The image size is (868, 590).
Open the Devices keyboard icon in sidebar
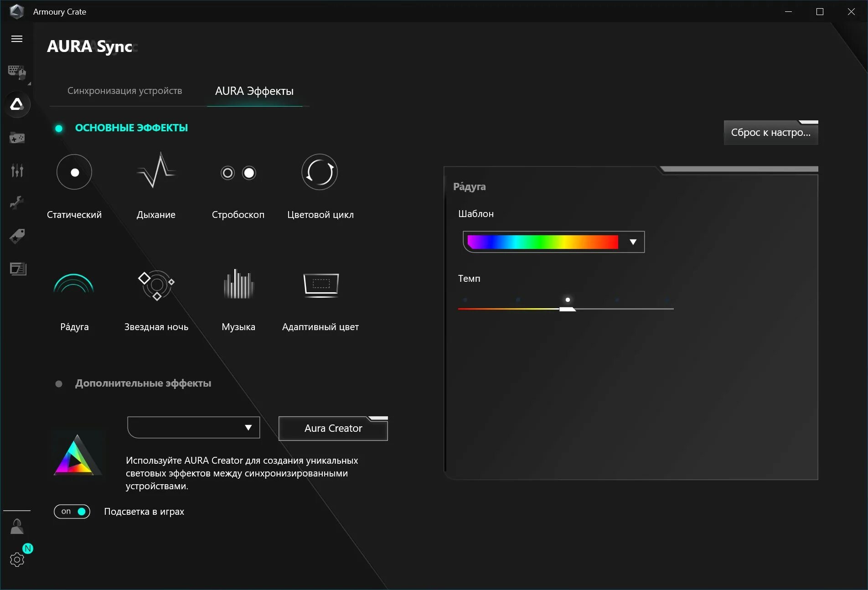[x=17, y=72]
